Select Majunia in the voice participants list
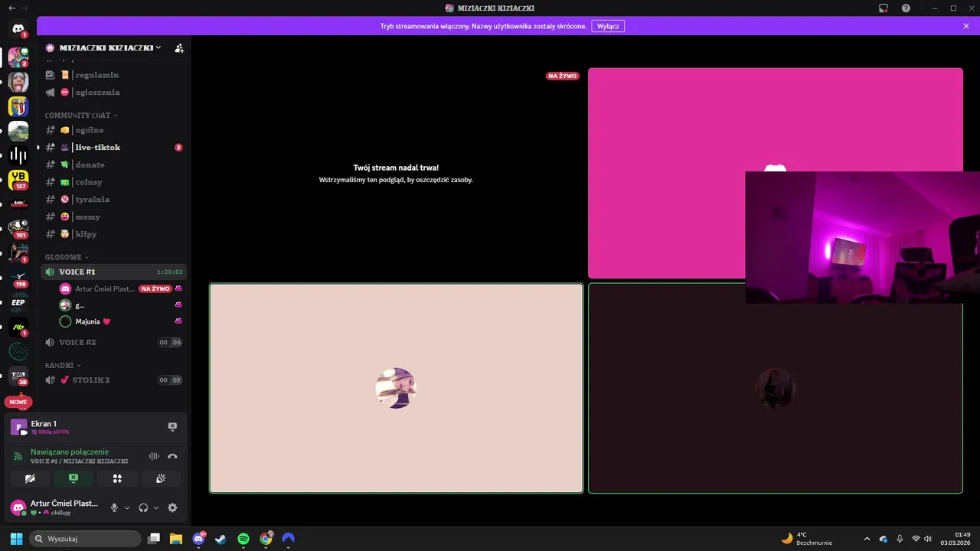The width and height of the screenshot is (980, 551). tap(121, 321)
